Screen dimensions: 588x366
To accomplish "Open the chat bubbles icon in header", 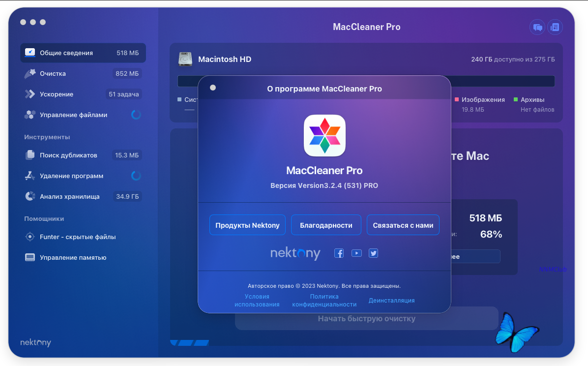I will click(537, 28).
